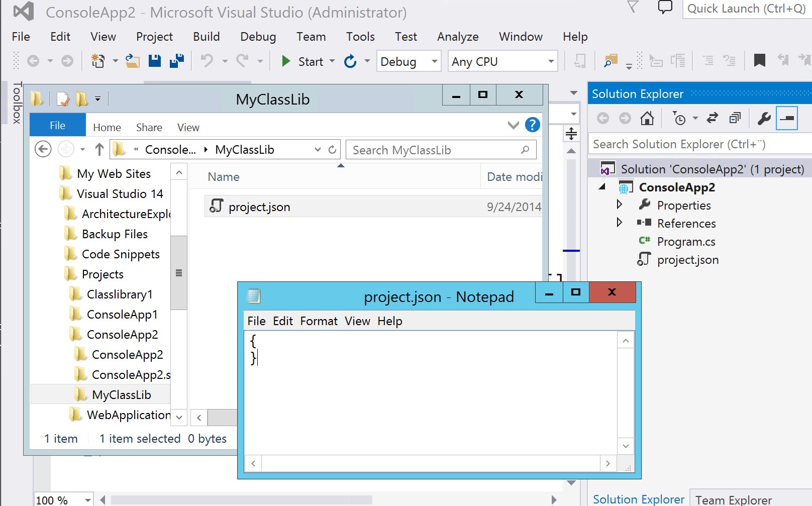Click Explorer folder tree scrollbar thumb
This screenshot has width=812, height=506.
[x=179, y=273]
